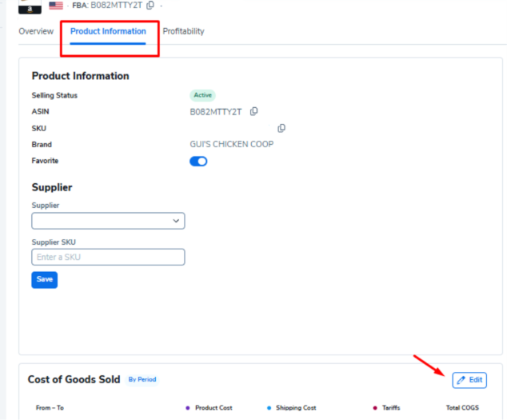The height and width of the screenshot is (420, 507).
Task: Click the Active selling status badge
Action: click(x=203, y=95)
